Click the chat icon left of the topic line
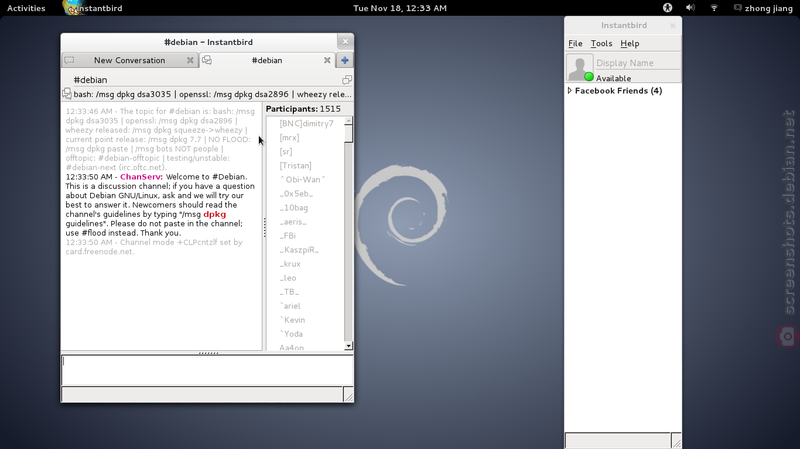Image resolution: width=800 pixels, height=449 pixels. (67, 94)
